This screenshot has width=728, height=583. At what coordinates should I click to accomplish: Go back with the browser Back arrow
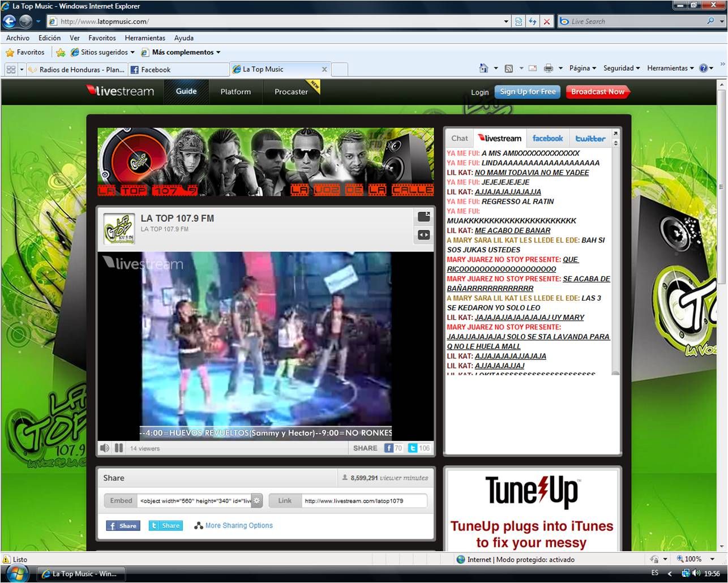pyautogui.click(x=9, y=22)
